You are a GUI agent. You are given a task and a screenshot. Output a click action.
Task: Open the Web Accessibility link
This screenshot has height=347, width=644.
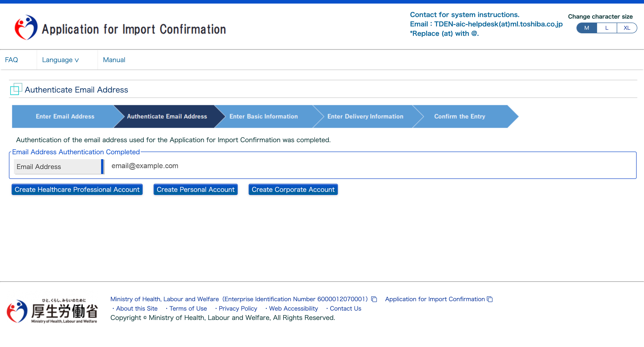293,308
